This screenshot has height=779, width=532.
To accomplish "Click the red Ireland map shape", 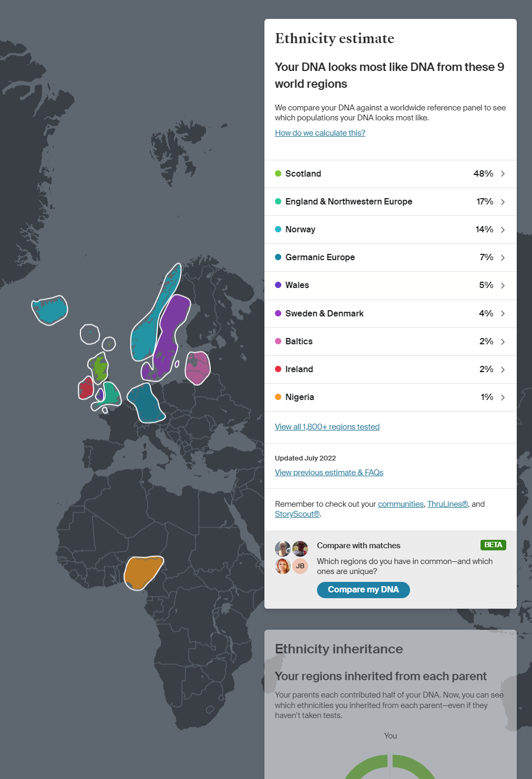I will point(86,388).
